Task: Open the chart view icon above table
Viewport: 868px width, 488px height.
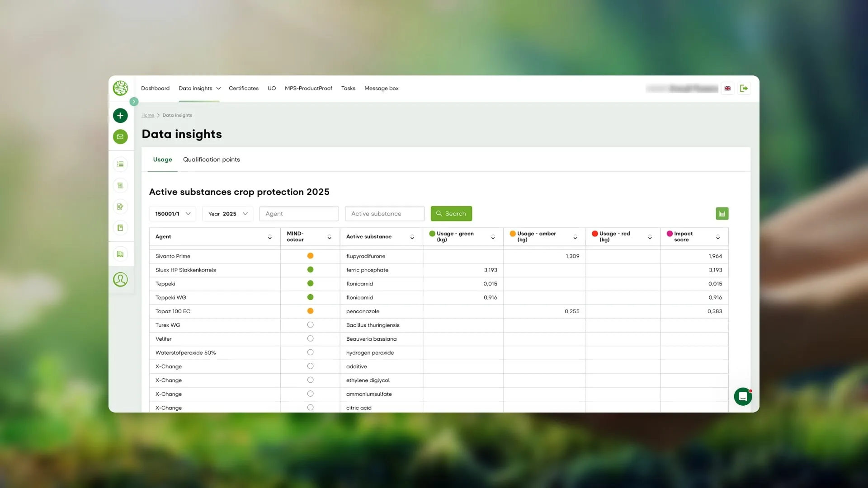Action: pyautogui.click(x=722, y=214)
